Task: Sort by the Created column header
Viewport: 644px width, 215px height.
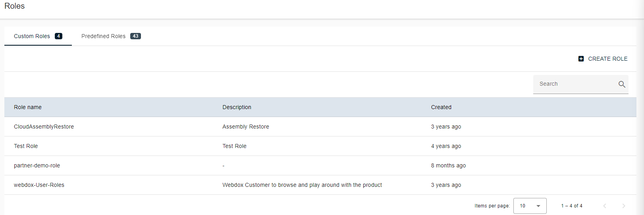Action: click(x=441, y=107)
